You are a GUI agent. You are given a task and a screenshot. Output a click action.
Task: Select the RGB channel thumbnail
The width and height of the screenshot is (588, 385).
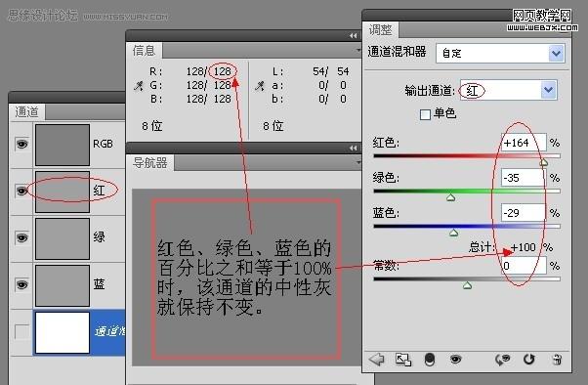(63, 145)
